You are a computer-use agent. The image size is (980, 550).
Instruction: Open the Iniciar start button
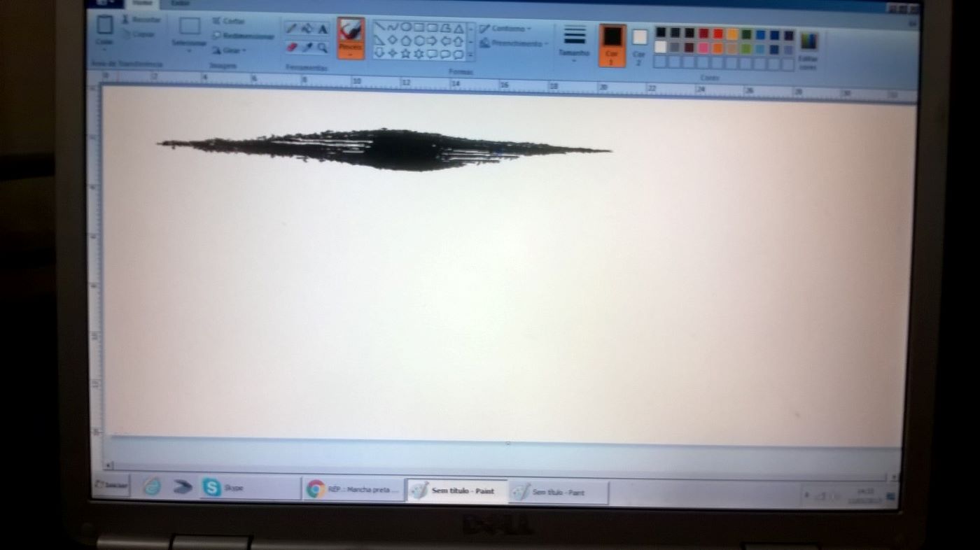click(x=111, y=484)
